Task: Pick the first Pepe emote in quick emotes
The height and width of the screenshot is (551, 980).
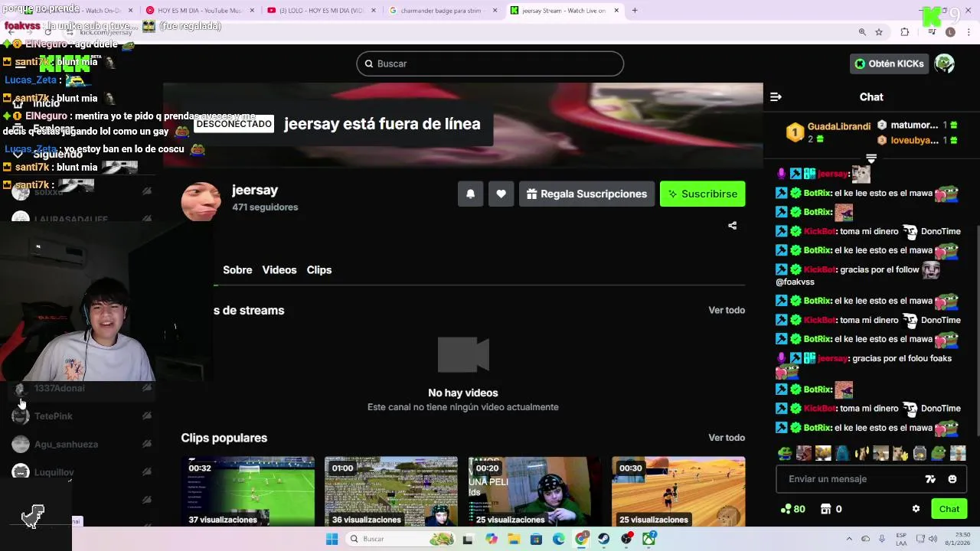Action: pyautogui.click(x=785, y=453)
